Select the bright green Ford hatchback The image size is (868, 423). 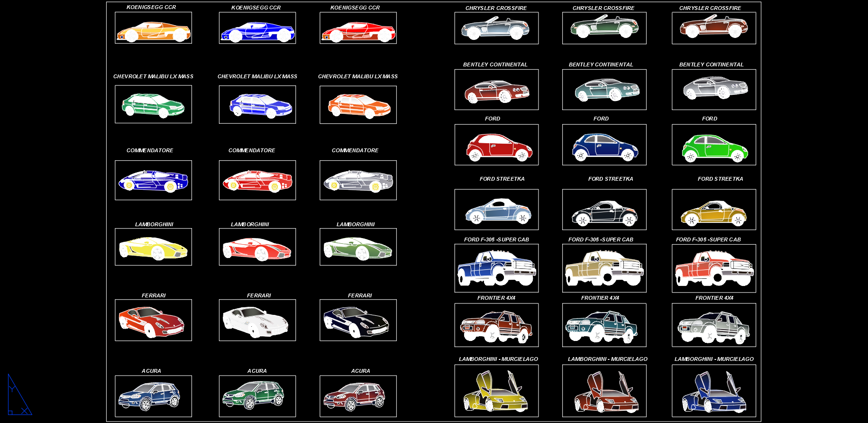tap(715, 148)
